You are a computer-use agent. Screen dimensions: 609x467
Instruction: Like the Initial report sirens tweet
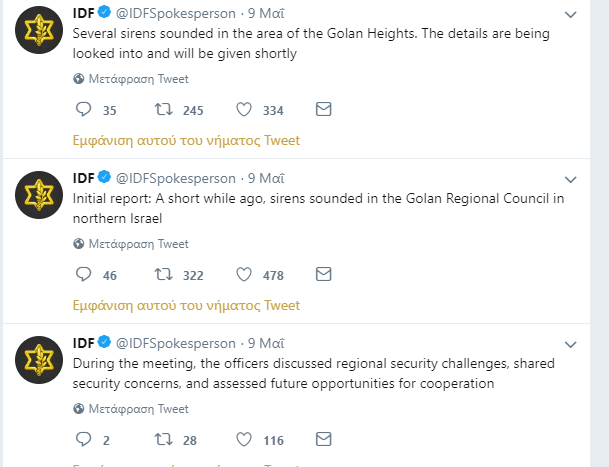(x=244, y=275)
